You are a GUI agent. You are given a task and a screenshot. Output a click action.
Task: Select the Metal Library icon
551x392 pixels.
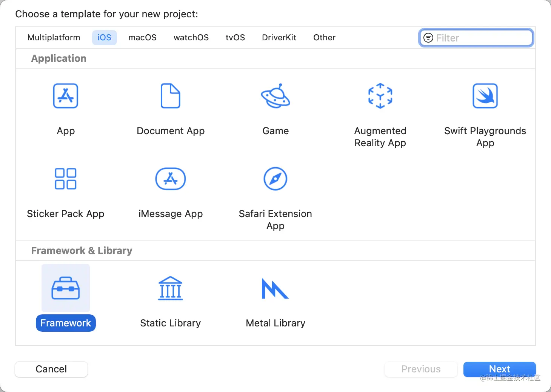pyautogui.click(x=275, y=288)
